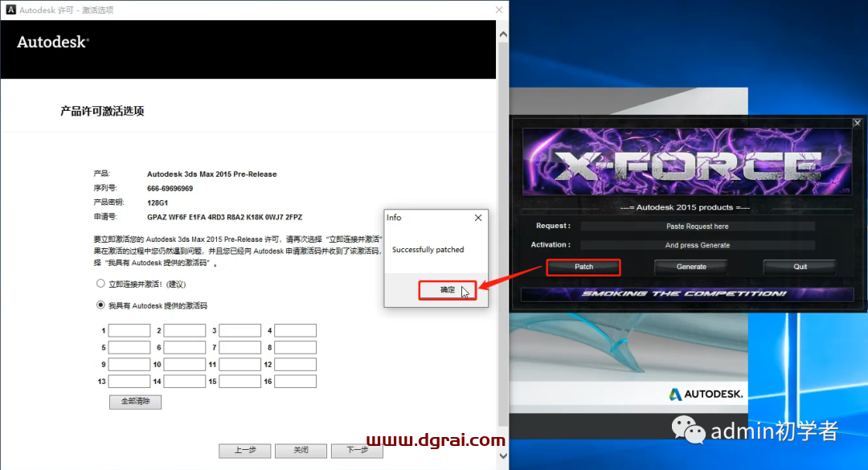This screenshot has width=868, height=470.
Task: Click activation code field 5
Action: pyautogui.click(x=129, y=348)
